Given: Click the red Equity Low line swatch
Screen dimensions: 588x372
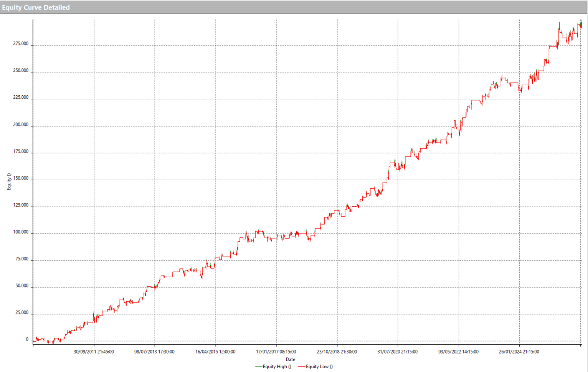Looking at the screenshot, I should pyautogui.click(x=301, y=367).
